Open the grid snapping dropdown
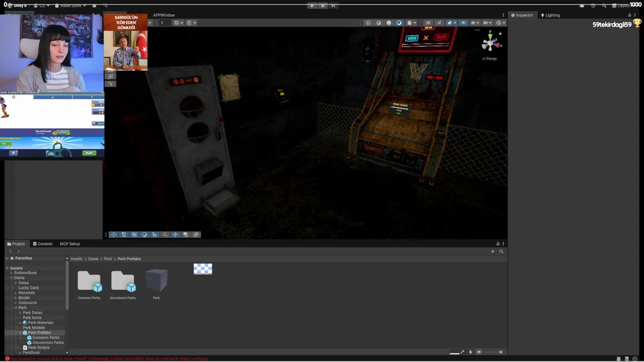Image resolution: width=644 pixels, height=362 pixels. 178,23
